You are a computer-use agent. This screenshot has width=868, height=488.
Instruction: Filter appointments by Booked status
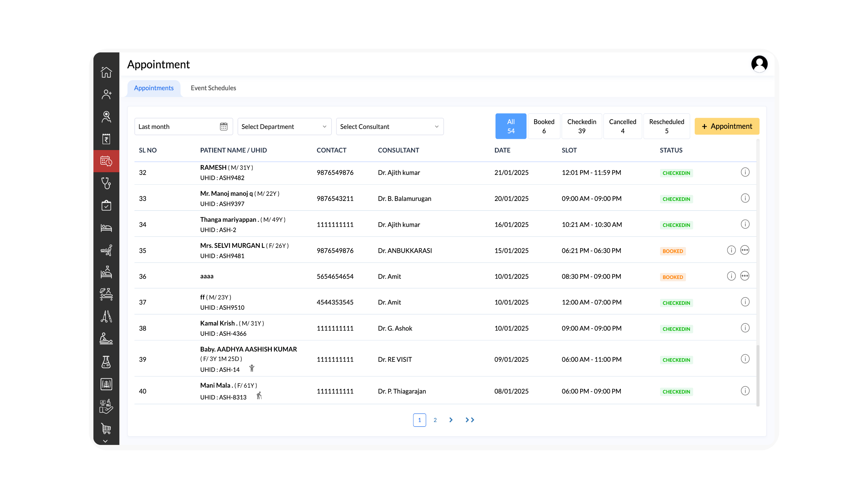tap(544, 126)
